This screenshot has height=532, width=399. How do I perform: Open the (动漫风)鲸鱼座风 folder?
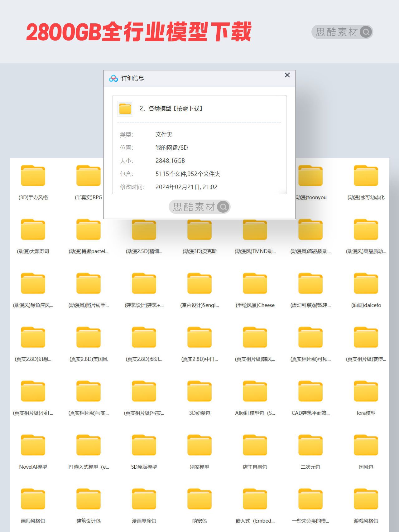coord(33,283)
